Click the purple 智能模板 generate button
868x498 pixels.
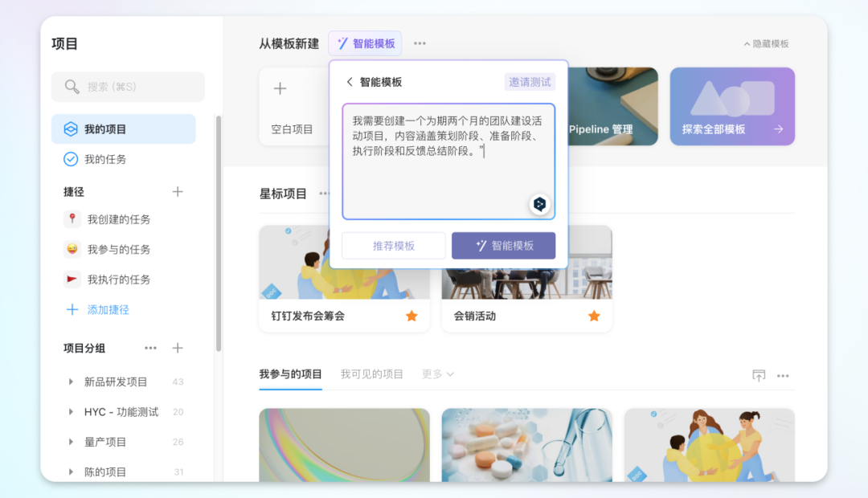pos(503,246)
